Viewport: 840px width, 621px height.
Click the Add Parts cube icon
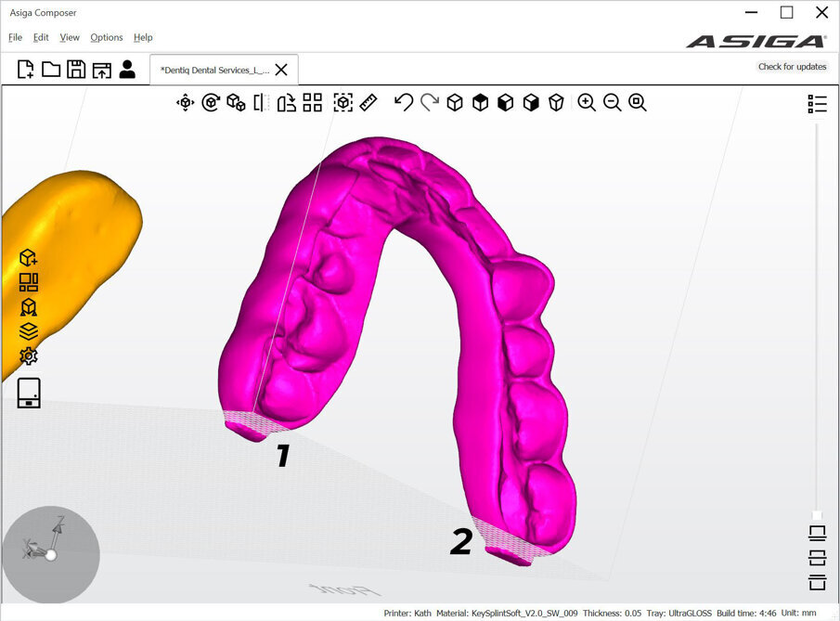point(29,258)
